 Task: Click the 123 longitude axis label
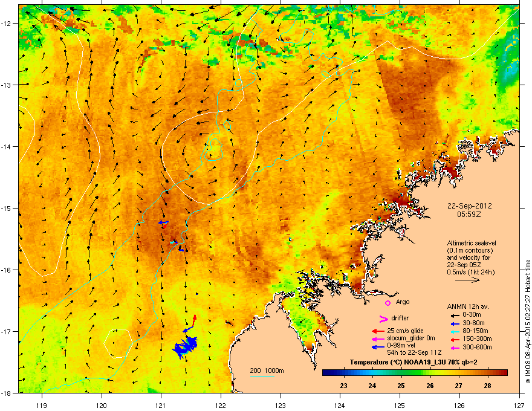pyautogui.click(x=281, y=405)
